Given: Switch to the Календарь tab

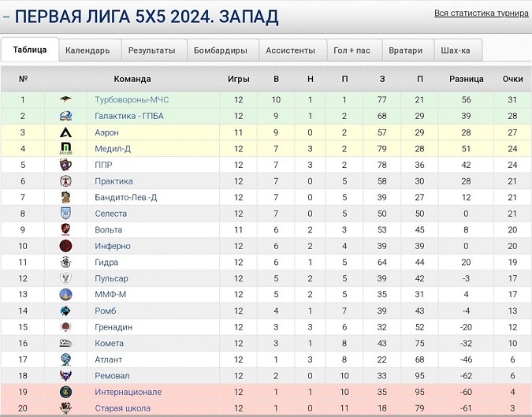Looking at the screenshot, I should (x=87, y=50).
